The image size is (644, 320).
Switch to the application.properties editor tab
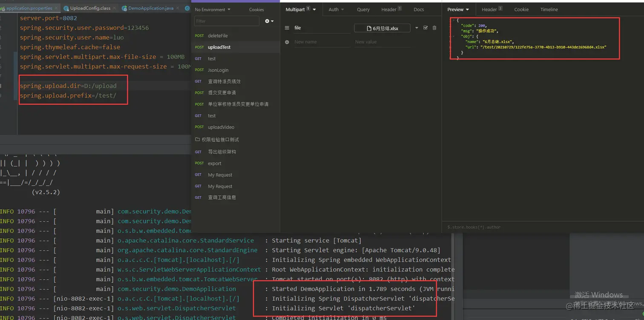(x=29, y=8)
